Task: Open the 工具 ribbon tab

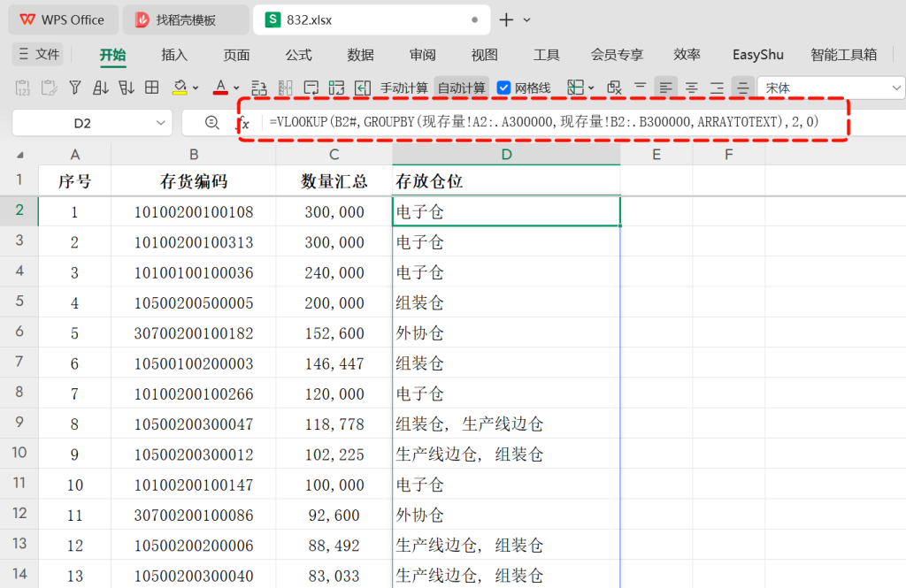Action: point(546,55)
